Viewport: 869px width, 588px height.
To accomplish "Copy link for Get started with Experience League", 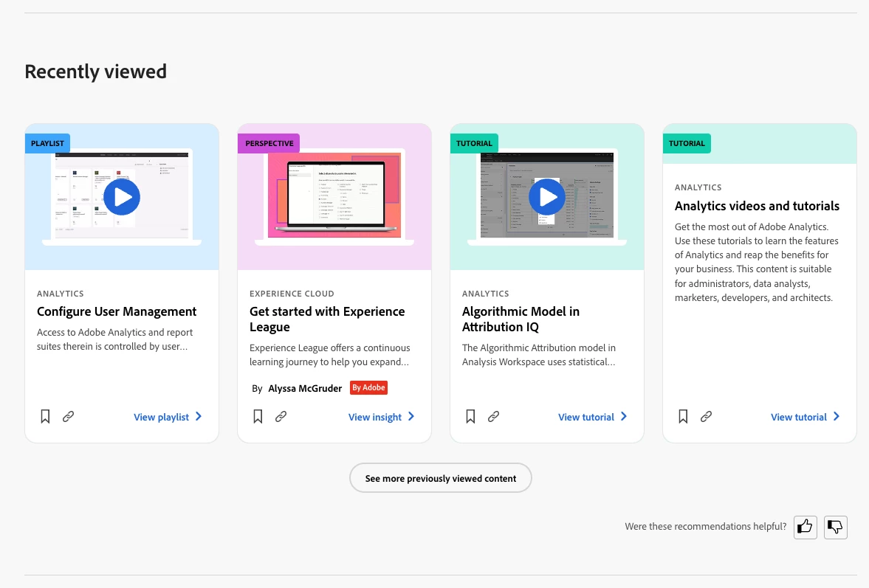I will click(x=281, y=416).
